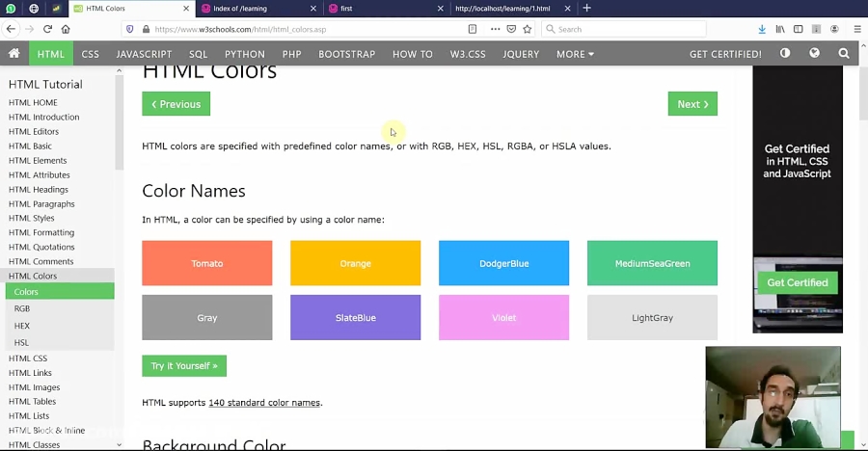Click the firefox search input field
868x451 pixels.
click(x=624, y=29)
